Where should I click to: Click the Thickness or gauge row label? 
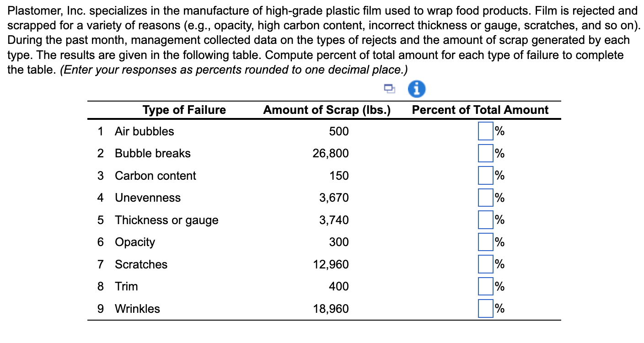166,220
